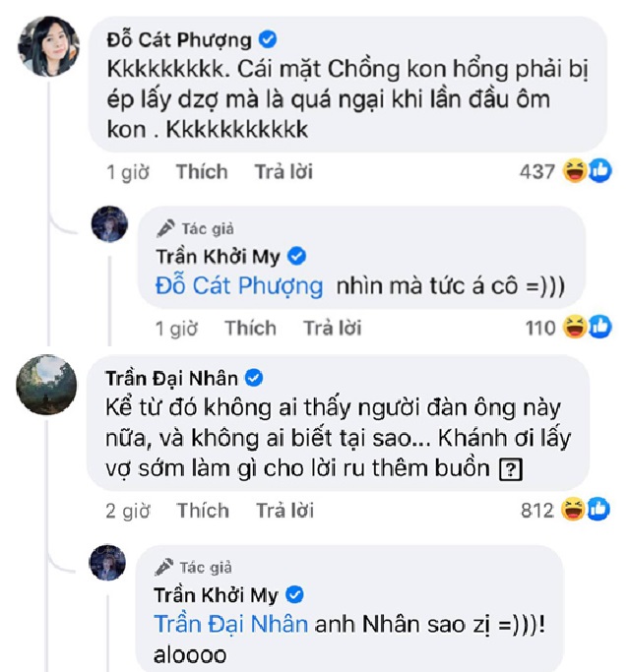Reply to Đỗ Cát Phượng's comment
Image resolution: width=630 pixels, height=672 pixels.
tap(283, 172)
